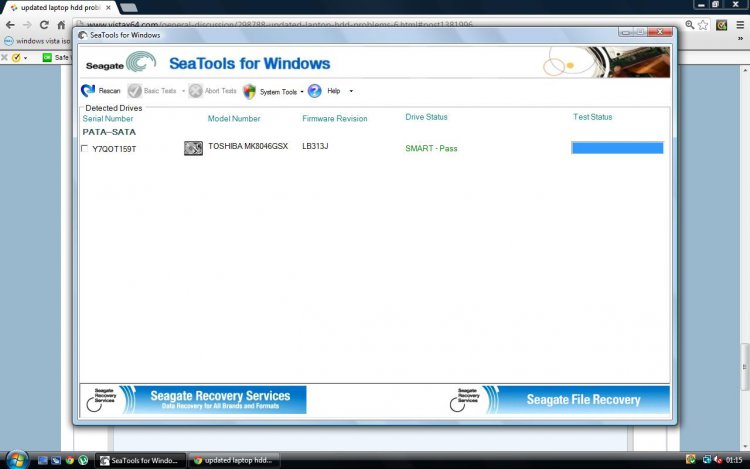Click Drive Status column header
Viewport: 750px width, 469px height.
pos(426,117)
